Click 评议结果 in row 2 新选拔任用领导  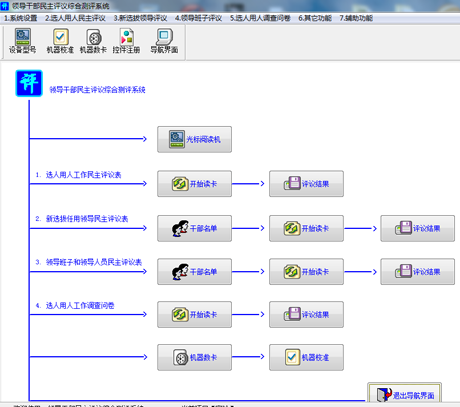[418, 228]
